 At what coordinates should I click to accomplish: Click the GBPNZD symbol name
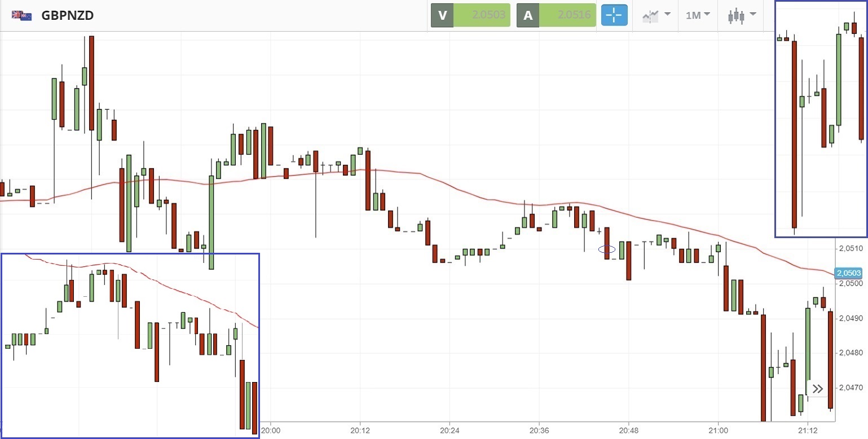click(x=68, y=15)
